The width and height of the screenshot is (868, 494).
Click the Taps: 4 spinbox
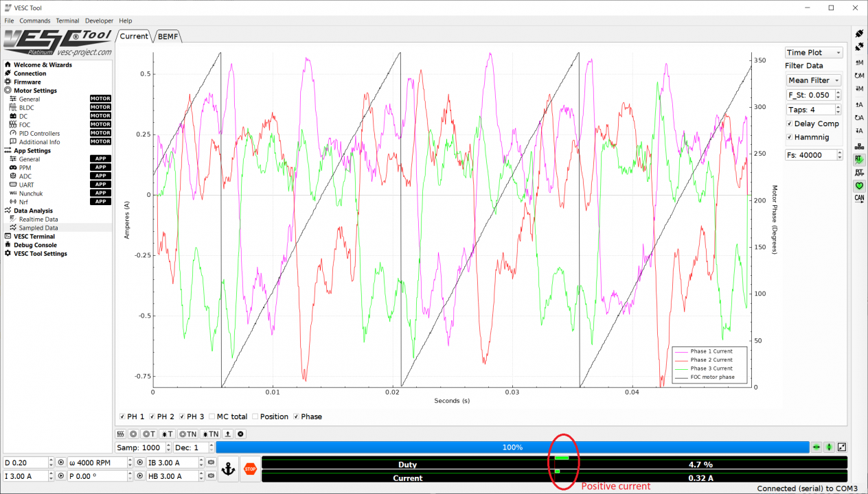pyautogui.click(x=814, y=110)
